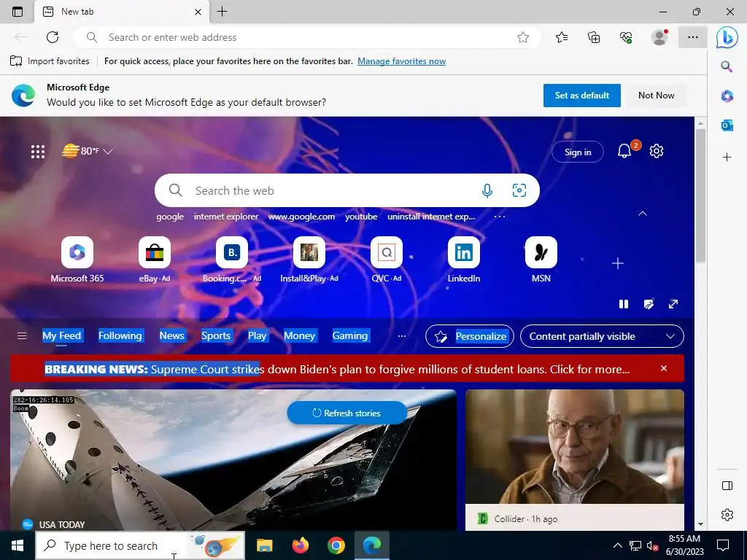Click Set as default button

(x=581, y=96)
